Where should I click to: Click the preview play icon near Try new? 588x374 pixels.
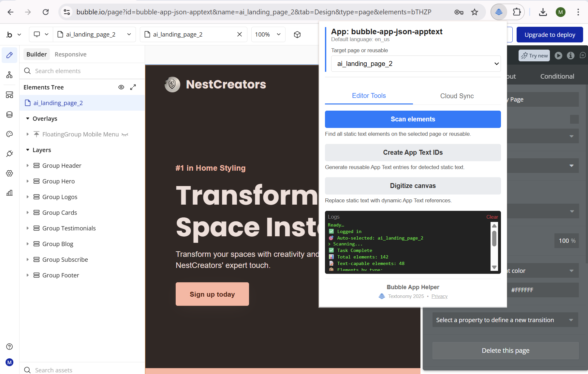tap(558, 55)
